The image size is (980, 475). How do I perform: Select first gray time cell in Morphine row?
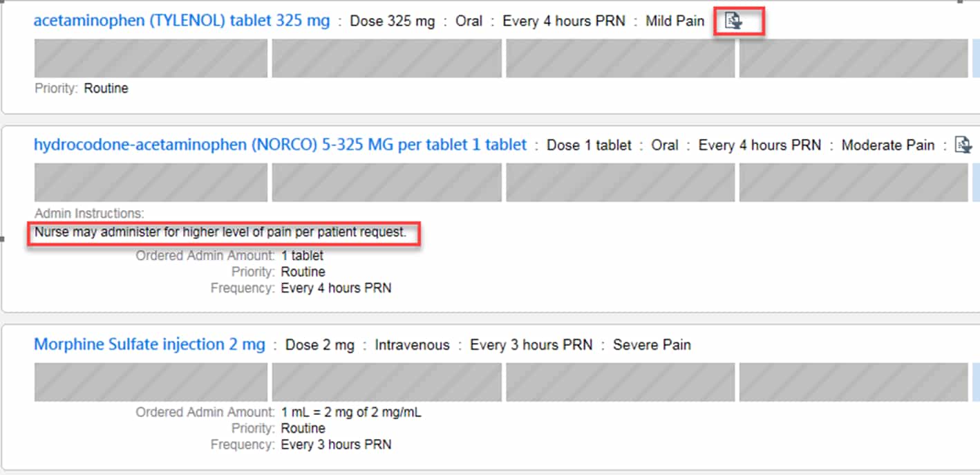[151, 382]
